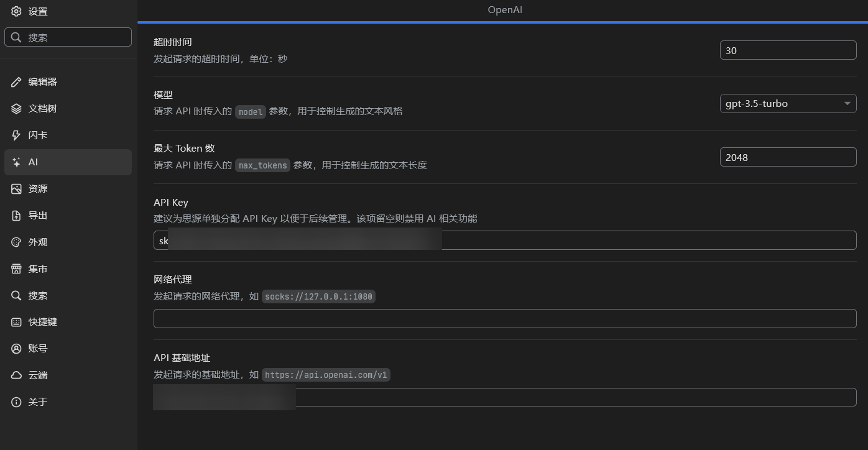Click the 超时时间 heading

coord(173,42)
